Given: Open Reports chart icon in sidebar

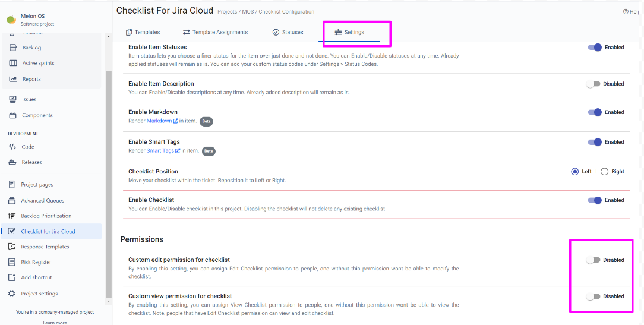Looking at the screenshot, I should click(13, 79).
